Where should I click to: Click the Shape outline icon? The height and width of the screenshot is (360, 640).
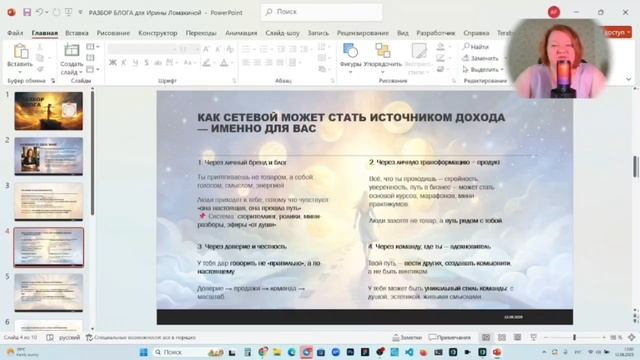(x=440, y=58)
